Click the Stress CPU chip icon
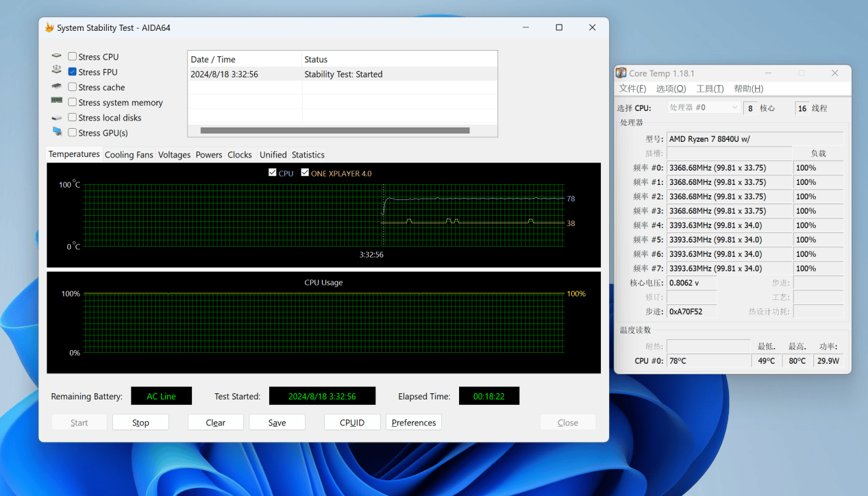This screenshot has height=496, width=868. 56,57
